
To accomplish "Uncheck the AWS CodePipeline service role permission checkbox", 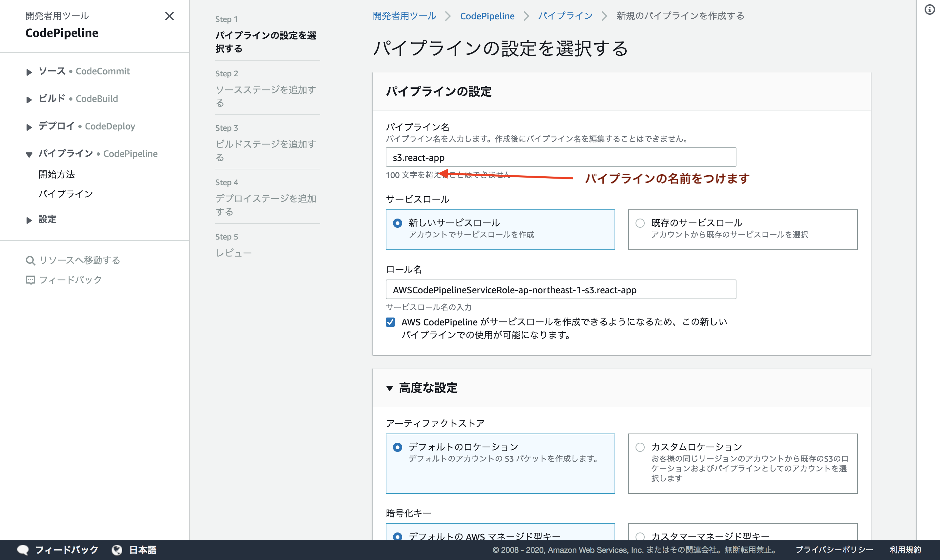I will point(390,322).
